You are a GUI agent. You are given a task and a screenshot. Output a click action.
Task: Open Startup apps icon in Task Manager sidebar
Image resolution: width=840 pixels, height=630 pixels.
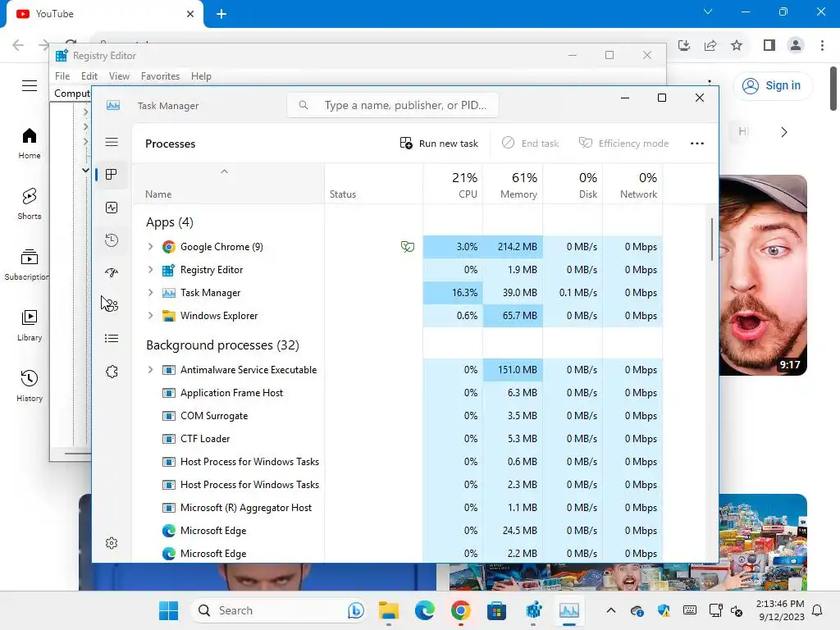pos(112,272)
